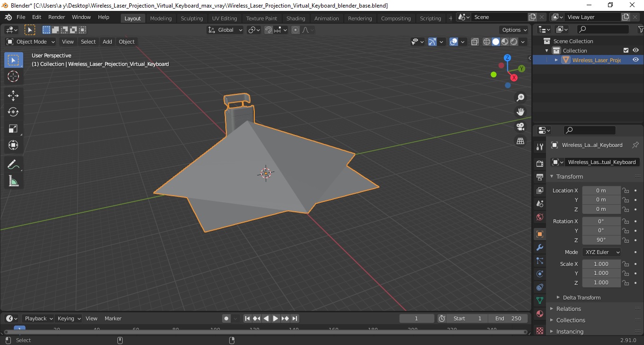Screen dimensions: 644x345
Task: Expand the Wireless_Laser_Proje outliner item
Action: point(556,60)
